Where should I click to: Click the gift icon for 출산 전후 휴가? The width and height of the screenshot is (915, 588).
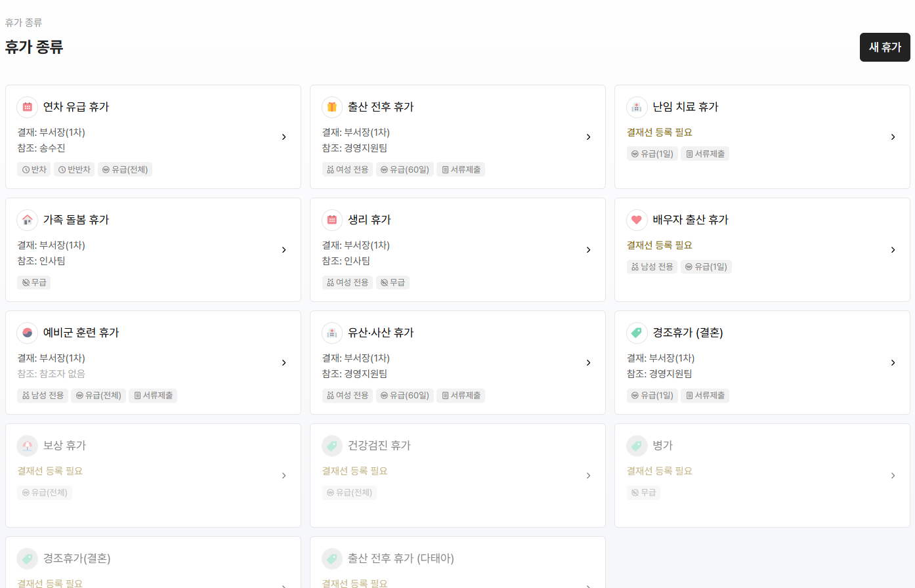click(x=332, y=107)
